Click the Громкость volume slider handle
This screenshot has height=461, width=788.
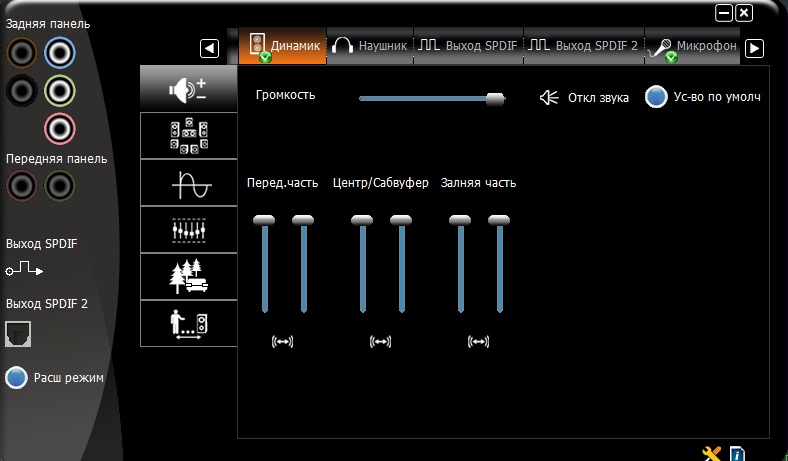(494, 98)
